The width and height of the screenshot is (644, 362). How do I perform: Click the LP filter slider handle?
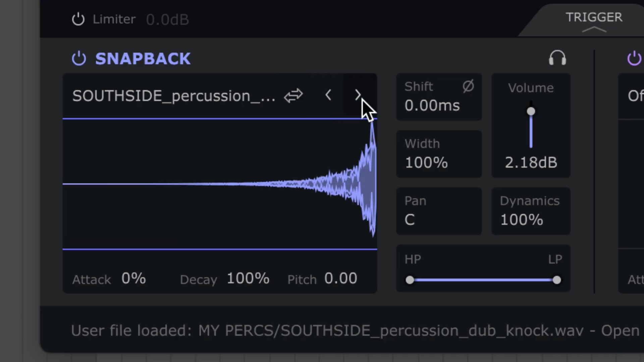pyautogui.click(x=556, y=280)
